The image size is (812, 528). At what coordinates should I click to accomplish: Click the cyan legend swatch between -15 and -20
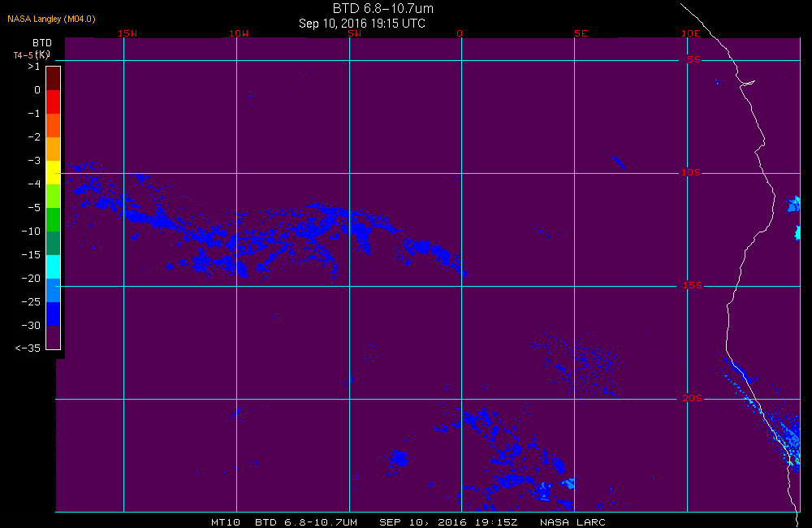click(x=54, y=267)
